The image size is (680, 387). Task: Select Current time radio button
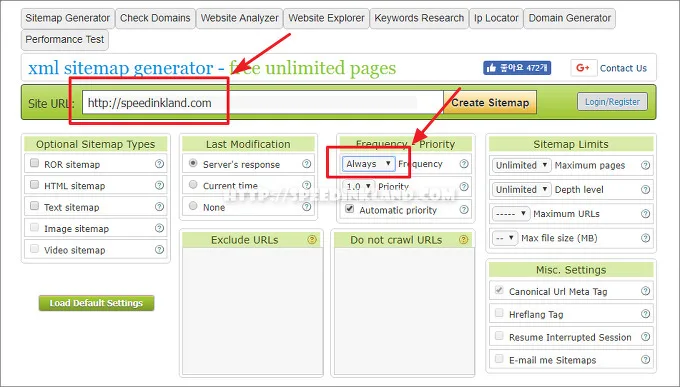(193, 184)
